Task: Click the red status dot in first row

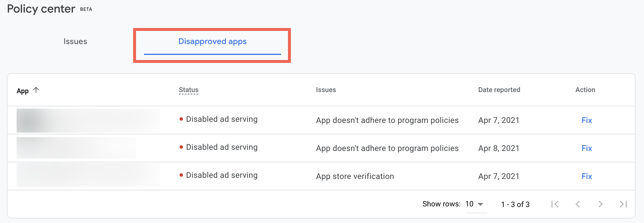Action: (x=181, y=119)
